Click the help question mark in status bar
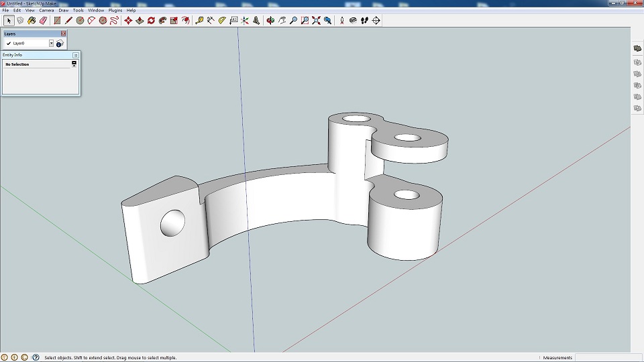Image resolution: width=644 pixels, height=362 pixels. (36, 358)
